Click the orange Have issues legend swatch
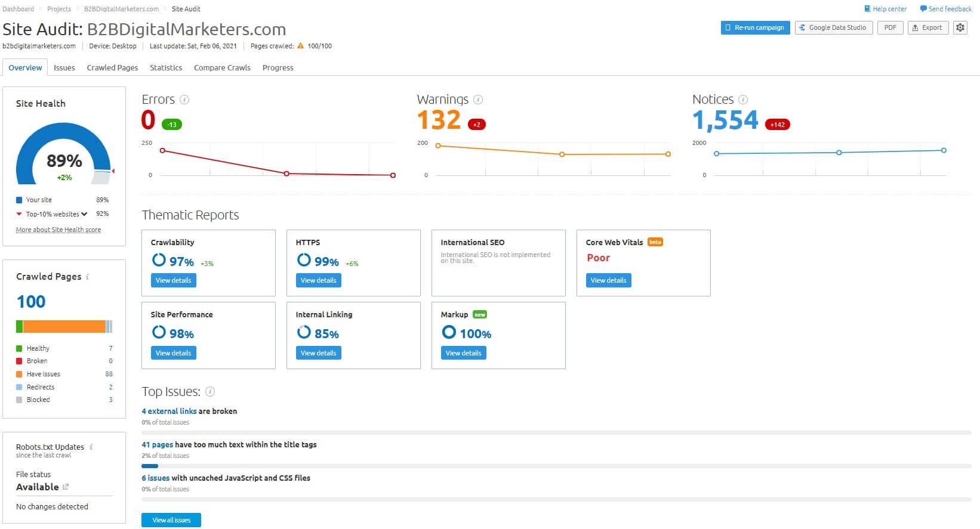This screenshot has height=529, width=980. [x=19, y=374]
